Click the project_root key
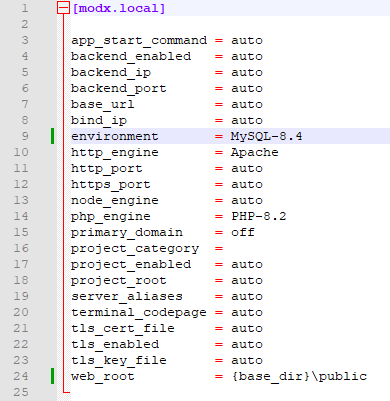This screenshot has width=390, height=401. [119, 281]
